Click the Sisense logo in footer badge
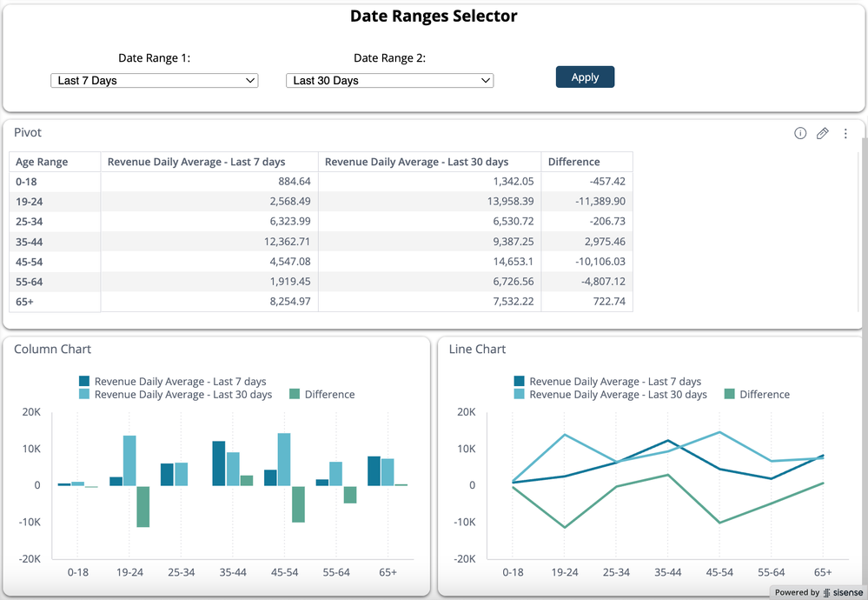868x600 pixels. [843, 592]
